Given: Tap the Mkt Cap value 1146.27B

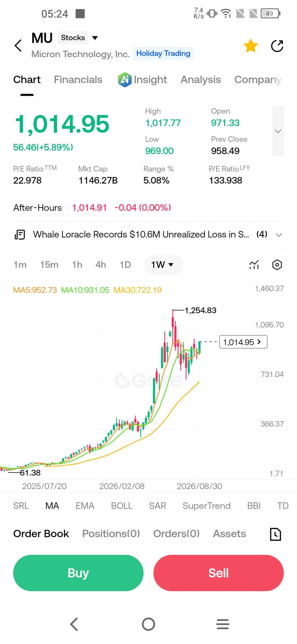Looking at the screenshot, I should pos(98,181).
